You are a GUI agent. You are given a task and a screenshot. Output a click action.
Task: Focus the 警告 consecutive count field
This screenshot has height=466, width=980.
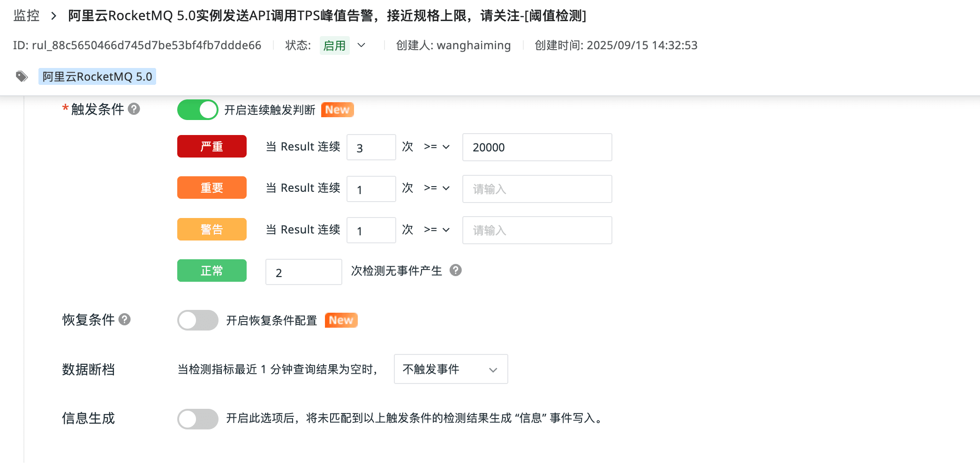(371, 230)
